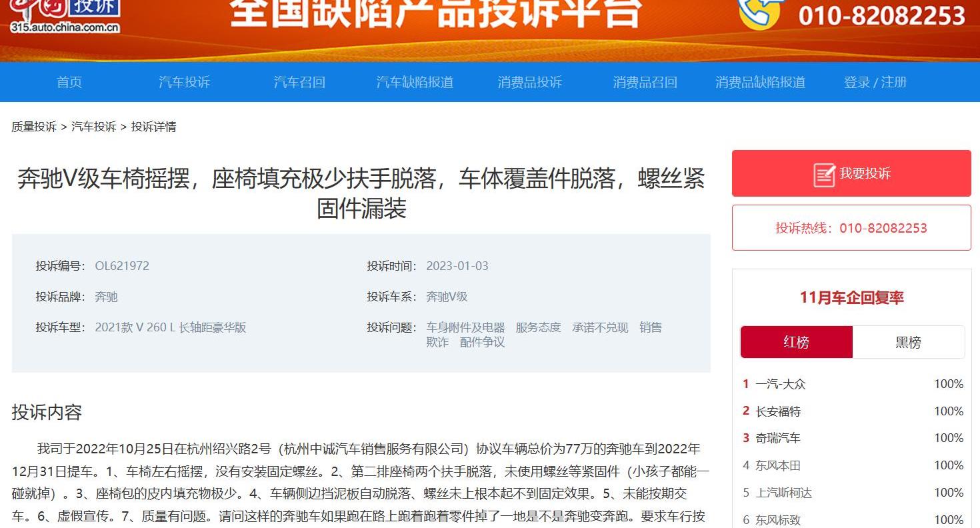Click the telephone hotline icon in banner

point(761,14)
